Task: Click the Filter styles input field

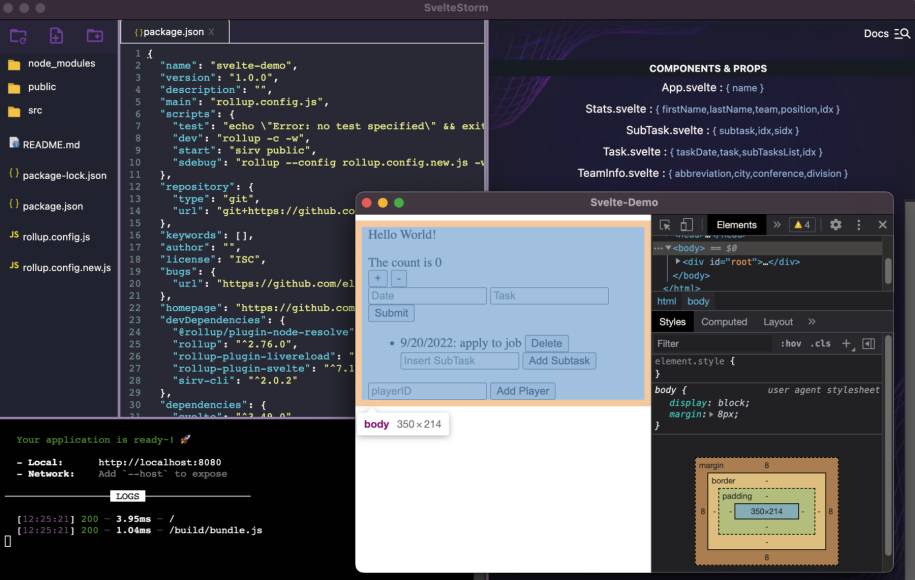Action: coord(712,344)
